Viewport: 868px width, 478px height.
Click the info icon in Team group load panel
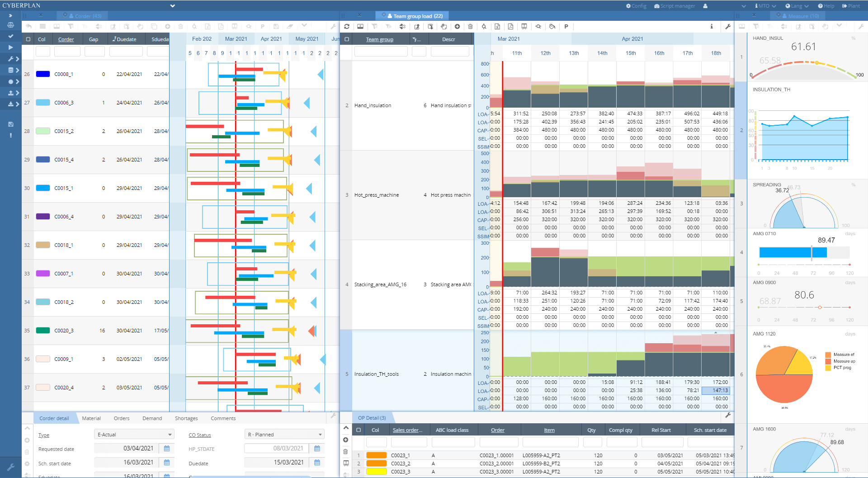[x=712, y=27]
